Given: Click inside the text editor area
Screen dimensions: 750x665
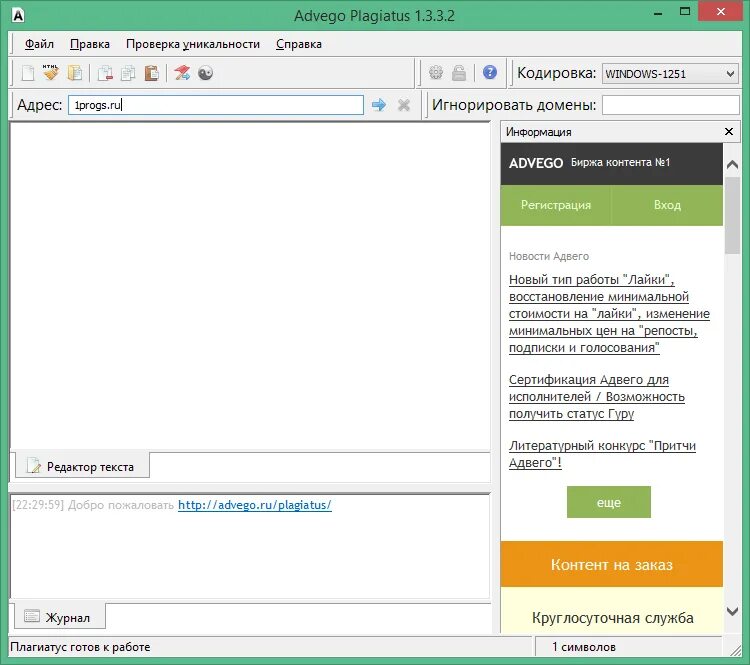Looking at the screenshot, I should click(250, 286).
